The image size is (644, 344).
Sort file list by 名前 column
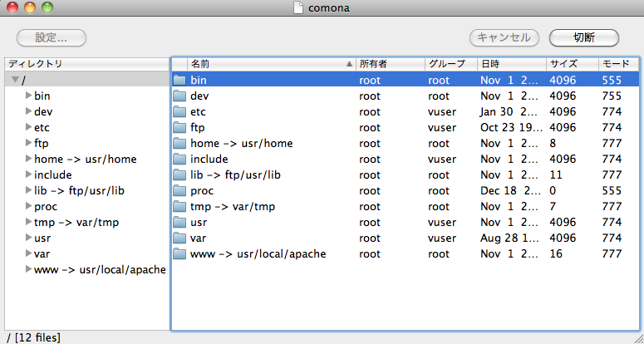coord(266,64)
